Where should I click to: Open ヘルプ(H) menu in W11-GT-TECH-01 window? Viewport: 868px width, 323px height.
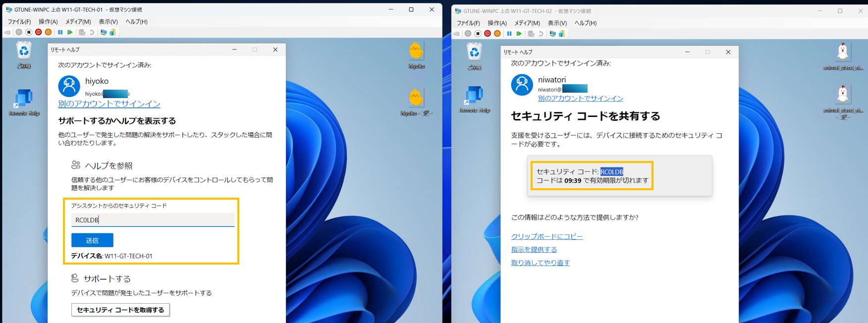pyautogui.click(x=136, y=22)
